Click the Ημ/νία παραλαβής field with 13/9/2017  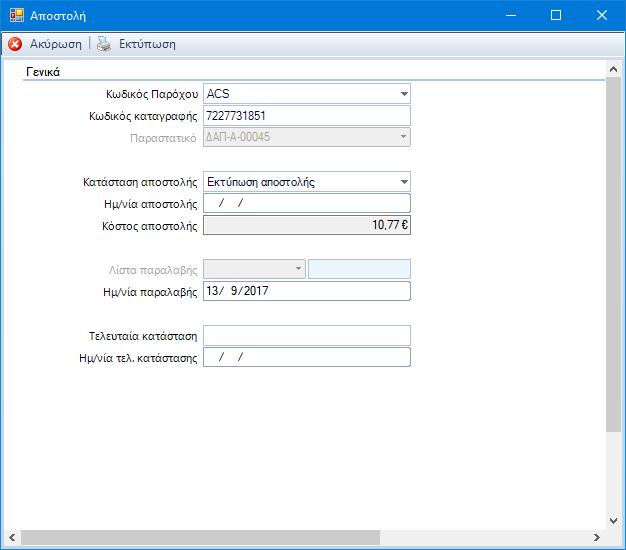307,291
